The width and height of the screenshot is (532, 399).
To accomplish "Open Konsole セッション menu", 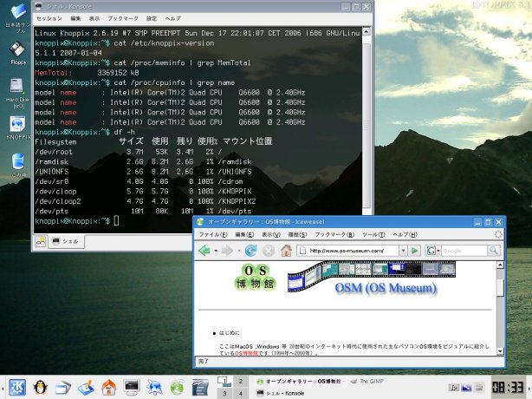I will tap(49, 18).
